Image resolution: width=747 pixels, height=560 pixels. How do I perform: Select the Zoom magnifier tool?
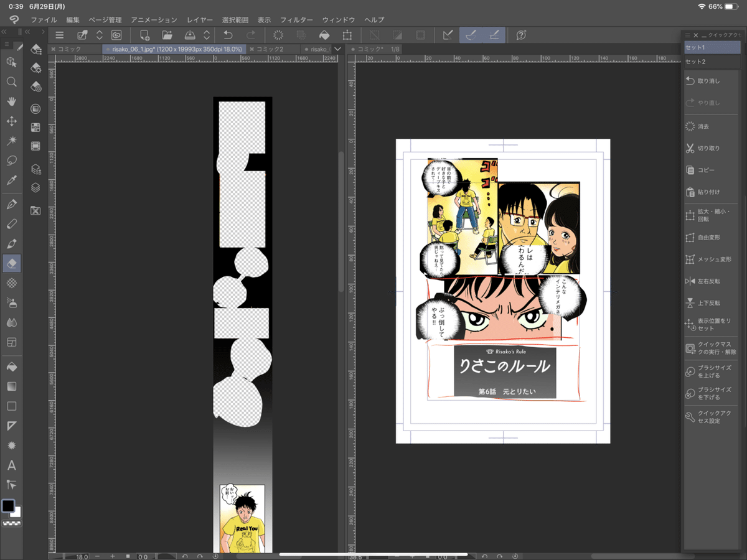click(x=11, y=82)
